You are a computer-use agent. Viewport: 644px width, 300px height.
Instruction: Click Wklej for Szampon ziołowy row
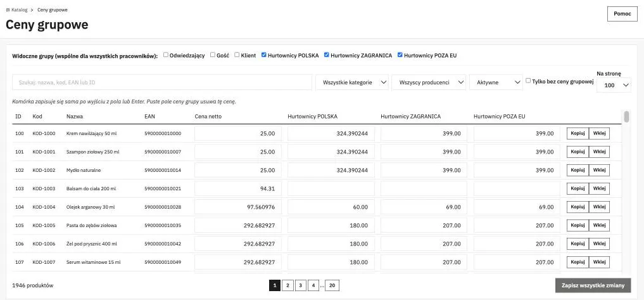pos(599,152)
